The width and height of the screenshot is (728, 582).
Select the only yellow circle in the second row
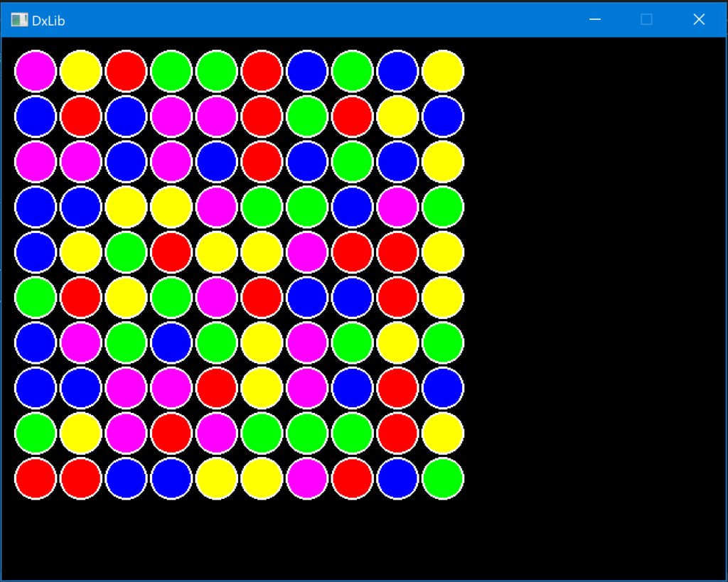(x=397, y=117)
